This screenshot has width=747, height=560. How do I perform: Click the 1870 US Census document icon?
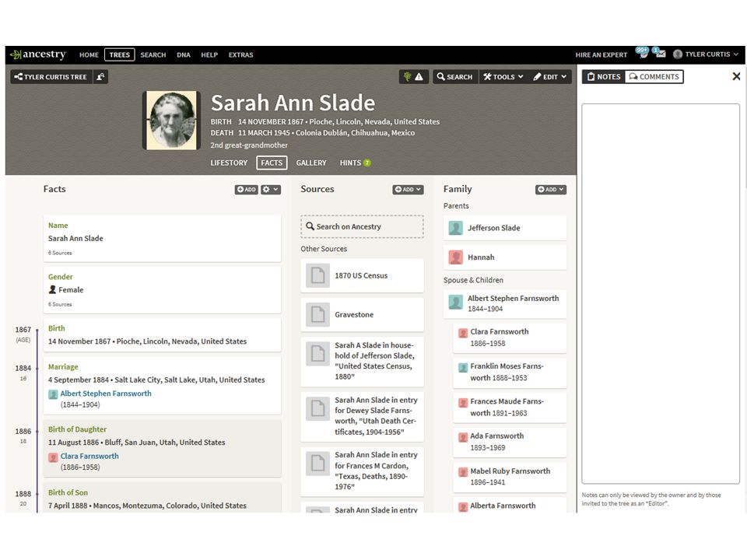click(317, 275)
